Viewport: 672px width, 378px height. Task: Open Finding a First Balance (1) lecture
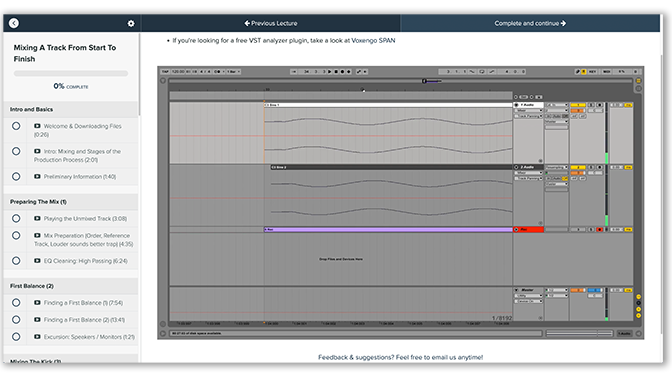click(x=83, y=303)
